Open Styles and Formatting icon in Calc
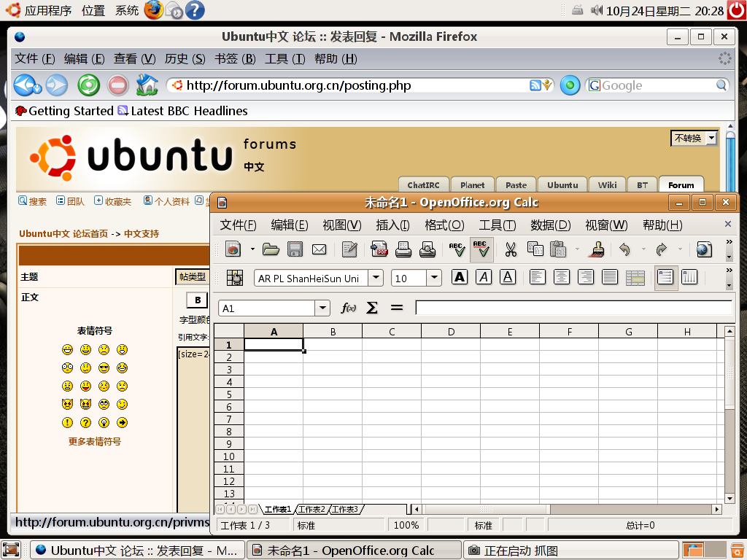The height and width of the screenshot is (560, 747). 234,278
